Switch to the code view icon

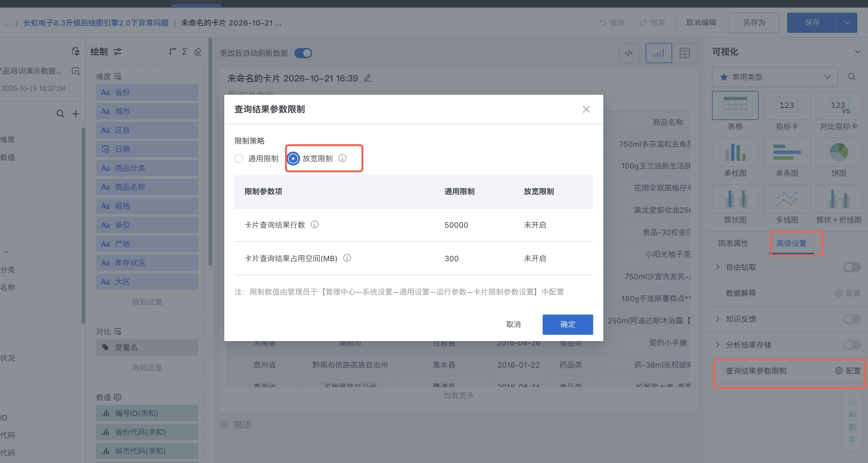pos(629,53)
